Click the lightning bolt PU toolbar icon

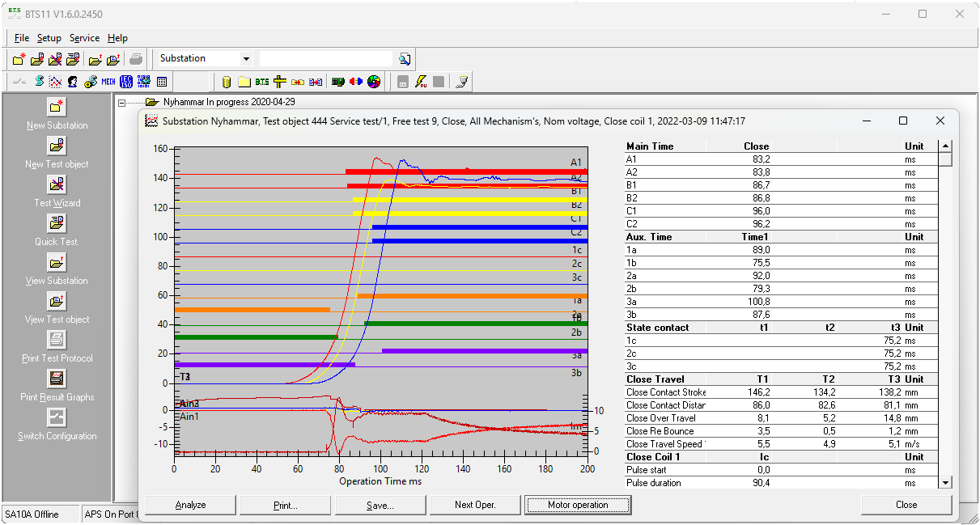point(421,82)
